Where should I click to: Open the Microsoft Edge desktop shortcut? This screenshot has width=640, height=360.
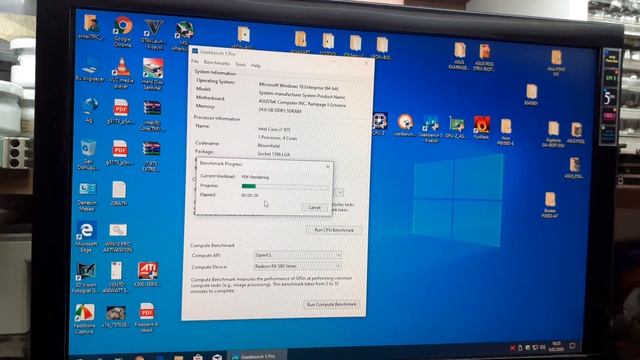[86, 237]
